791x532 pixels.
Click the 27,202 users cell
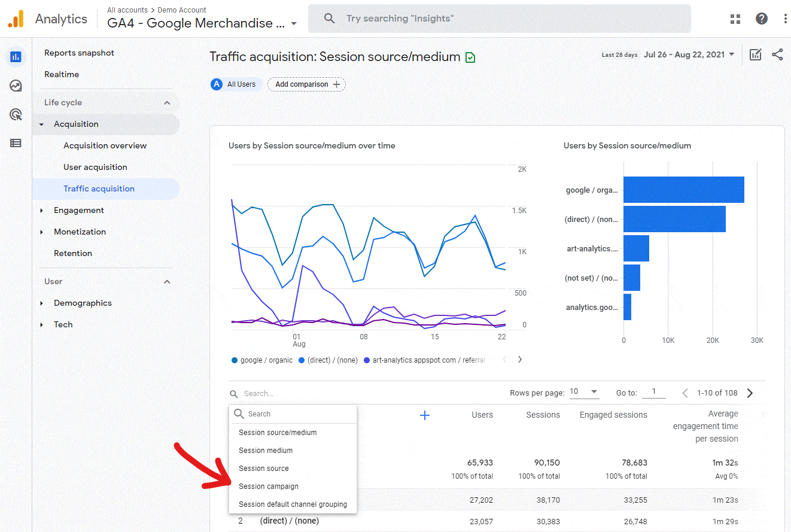pos(481,500)
